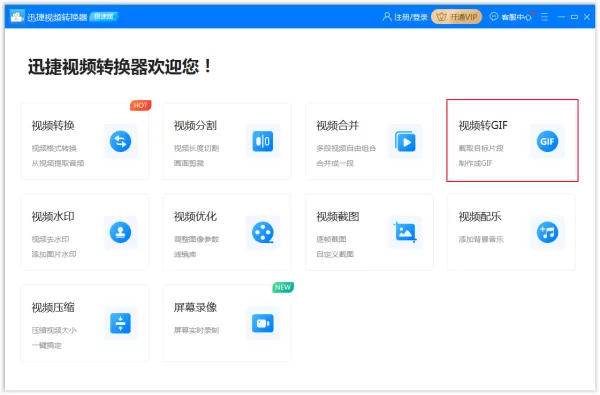
Task: Open the 视频转GIF card title
Action: pos(483,126)
